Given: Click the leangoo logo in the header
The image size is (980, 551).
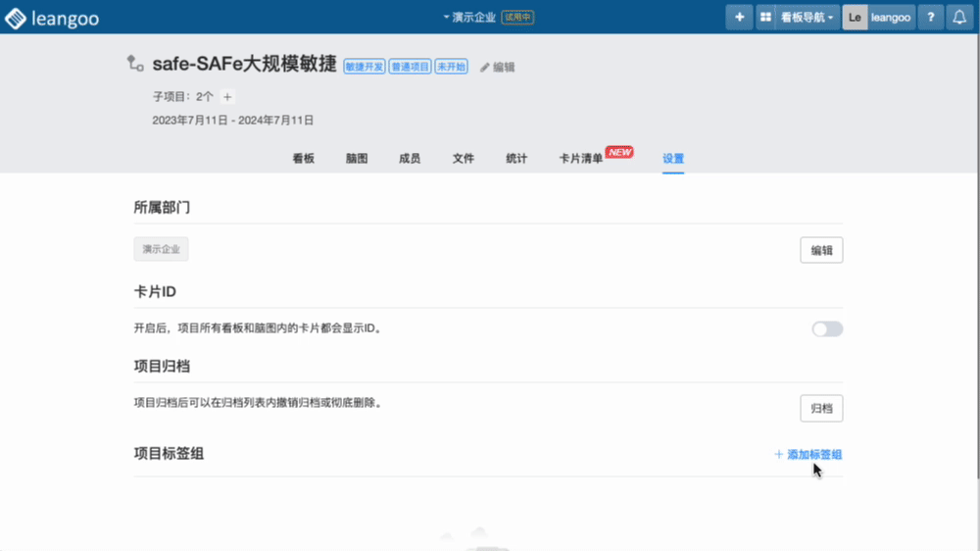Looking at the screenshot, I should (52, 18).
